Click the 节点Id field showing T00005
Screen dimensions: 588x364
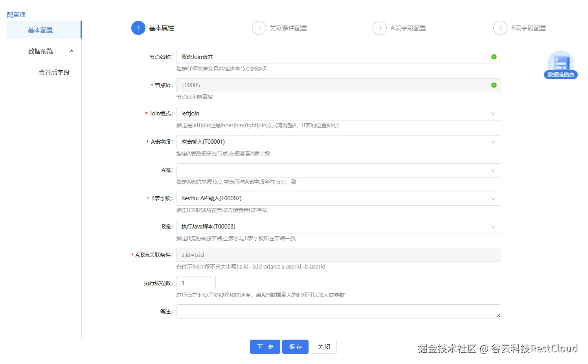[338, 85]
